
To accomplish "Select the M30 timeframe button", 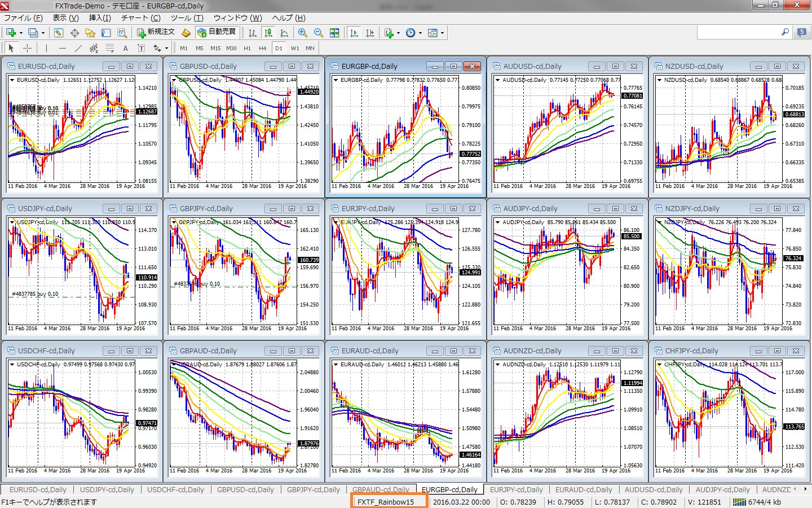I will tap(231, 48).
